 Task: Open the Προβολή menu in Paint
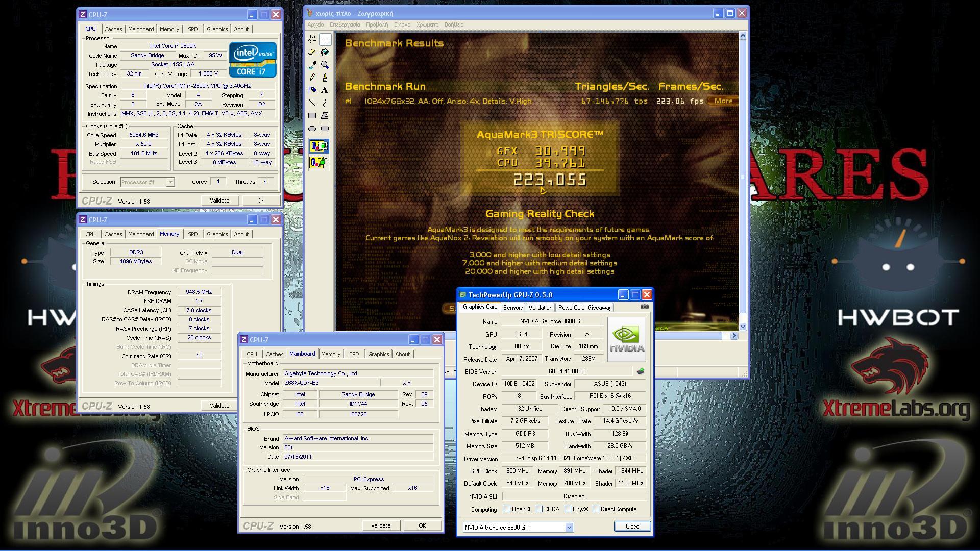click(377, 24)
